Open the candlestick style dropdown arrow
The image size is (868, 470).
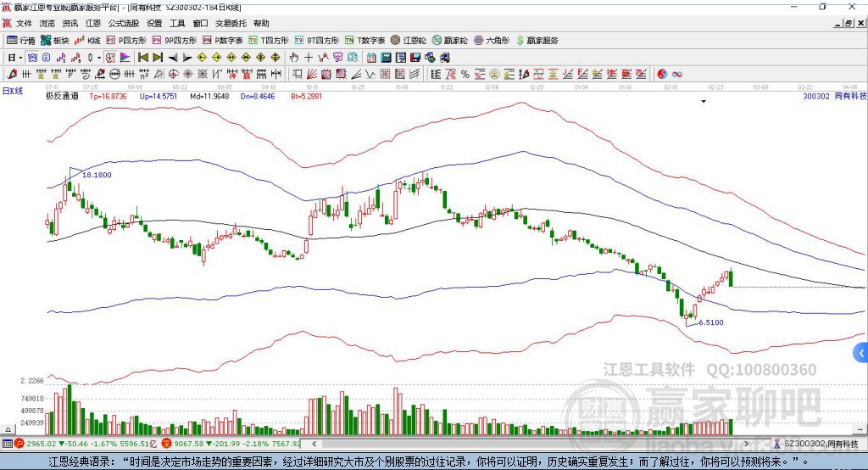click(99, 58)
